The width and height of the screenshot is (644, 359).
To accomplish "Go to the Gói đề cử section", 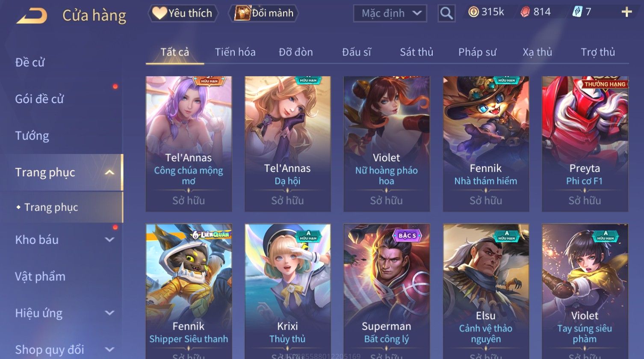I will tap(39, 99).
